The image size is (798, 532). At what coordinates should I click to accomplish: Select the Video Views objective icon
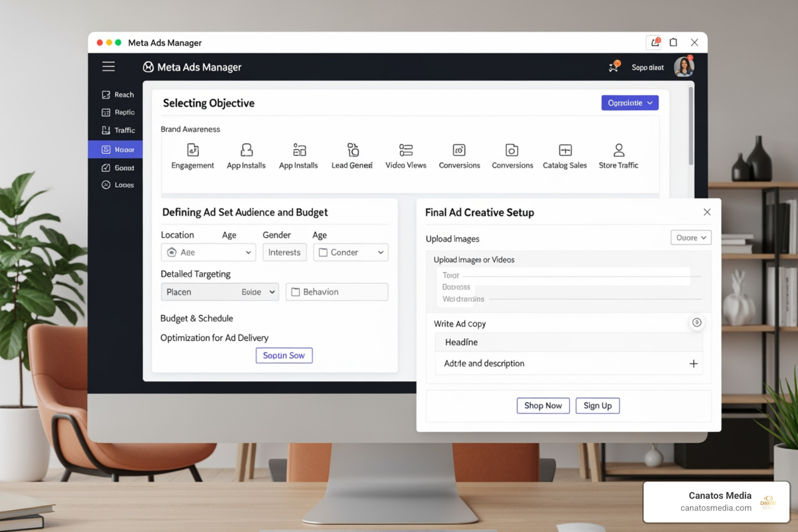pyautogui.click(x=406, y=150)
